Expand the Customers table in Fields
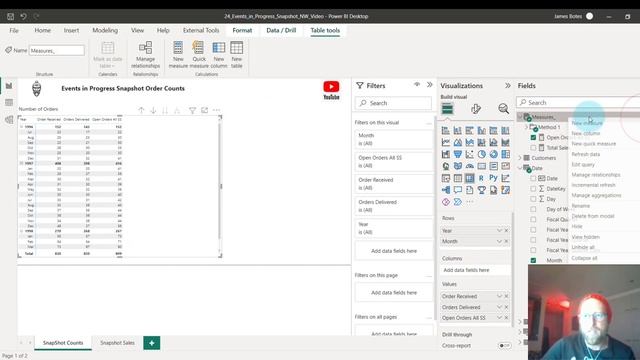The height and width of the screenshot is (360, 640). 520,158
